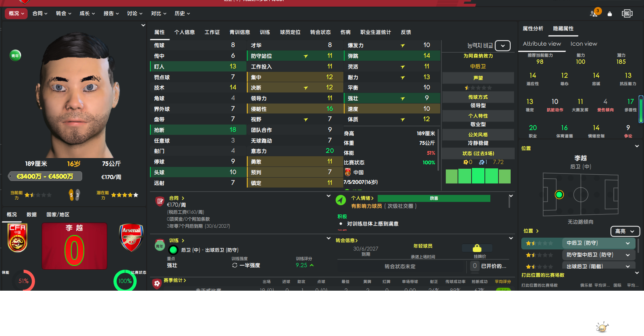This screenshot has height=336, width=644.
Task: Click the Arsenal club crest
Action: [x=131, y=238]
